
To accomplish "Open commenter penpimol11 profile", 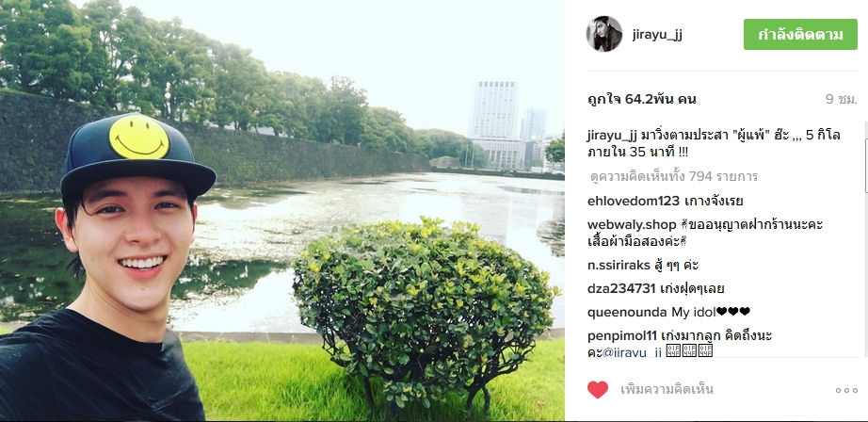I will [622, 335].
